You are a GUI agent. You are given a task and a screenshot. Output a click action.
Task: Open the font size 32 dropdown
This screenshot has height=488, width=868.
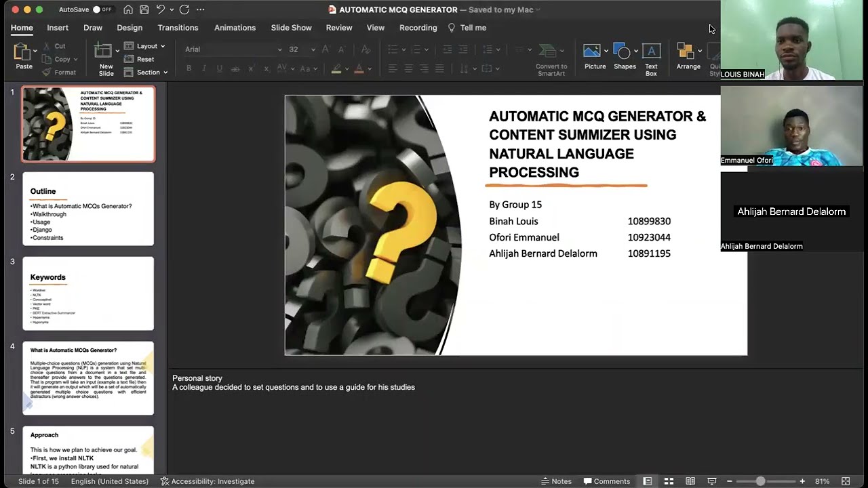point(313,49)
